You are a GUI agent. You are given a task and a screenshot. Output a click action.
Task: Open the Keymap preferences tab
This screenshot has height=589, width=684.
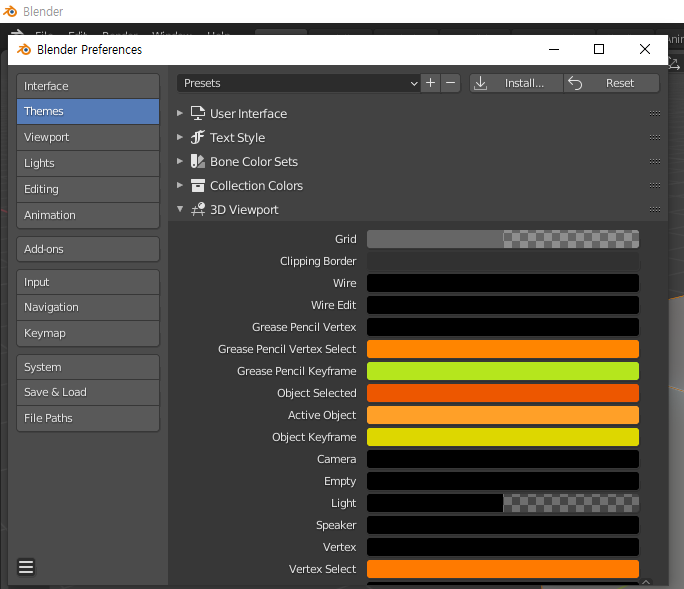pos(88,333)
